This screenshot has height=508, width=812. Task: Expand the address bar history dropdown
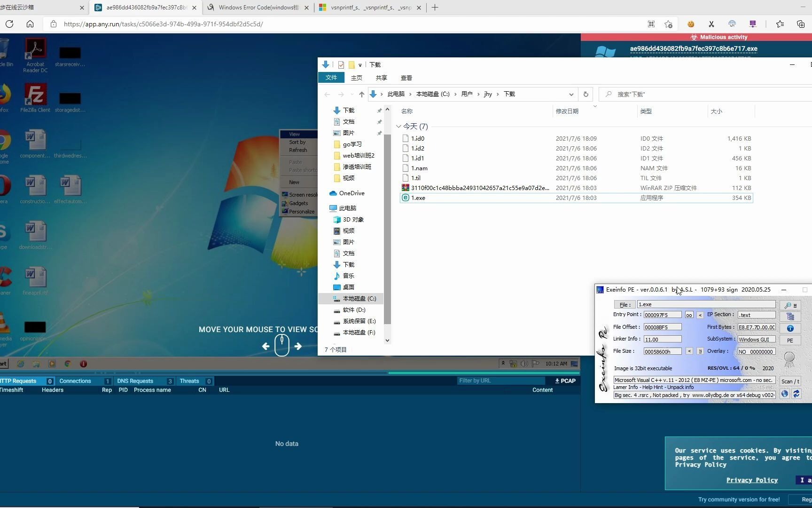click(x=571, y=95)
